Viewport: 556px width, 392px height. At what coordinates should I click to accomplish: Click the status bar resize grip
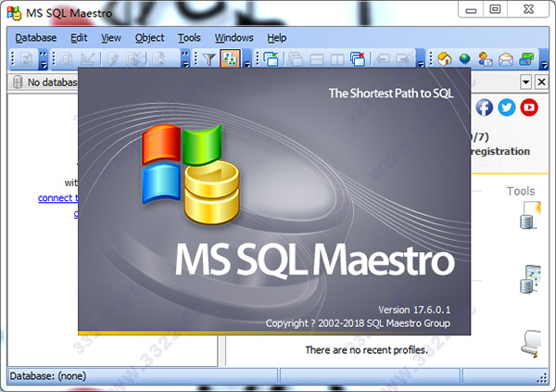(542, 378)
